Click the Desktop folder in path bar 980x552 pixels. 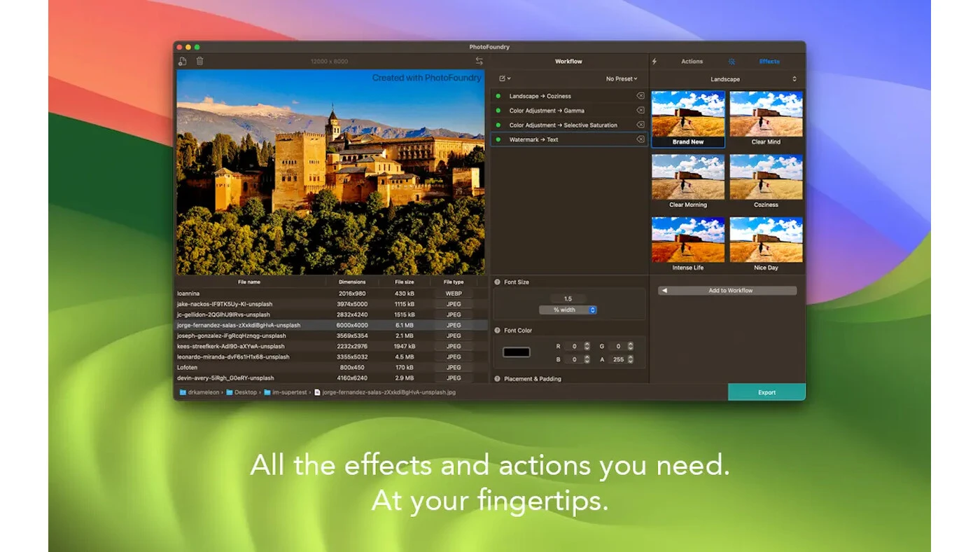point(241,392)
